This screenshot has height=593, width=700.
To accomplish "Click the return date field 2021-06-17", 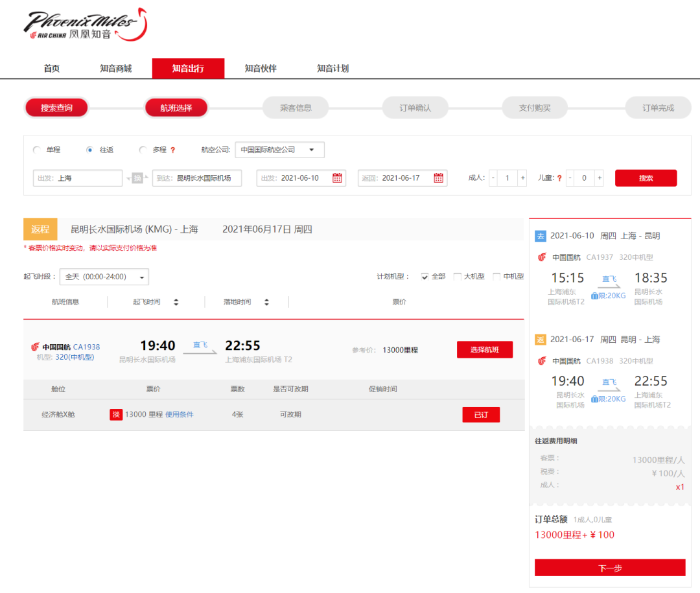I will 402,178.
